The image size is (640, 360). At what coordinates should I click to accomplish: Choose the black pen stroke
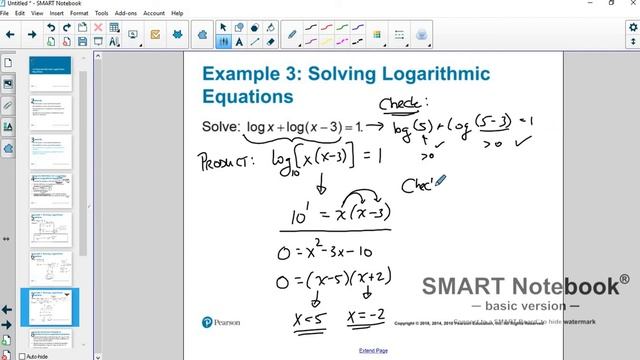[311, 27]
